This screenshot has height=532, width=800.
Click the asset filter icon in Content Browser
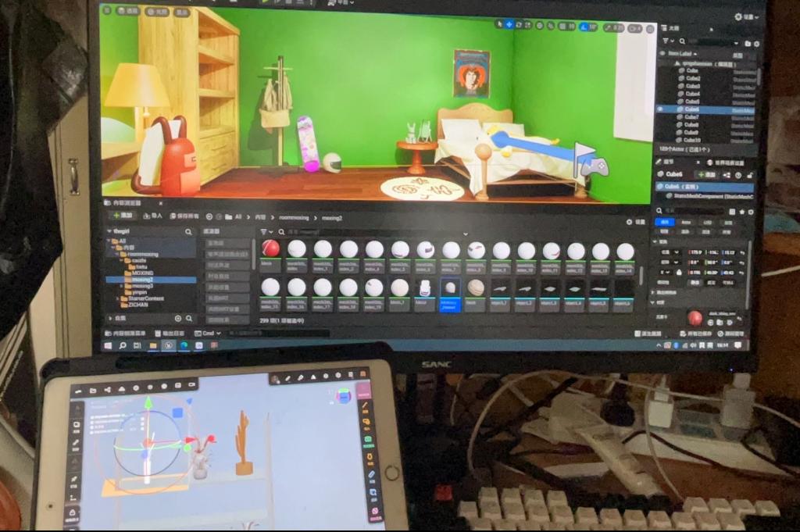tap(264, 232)
